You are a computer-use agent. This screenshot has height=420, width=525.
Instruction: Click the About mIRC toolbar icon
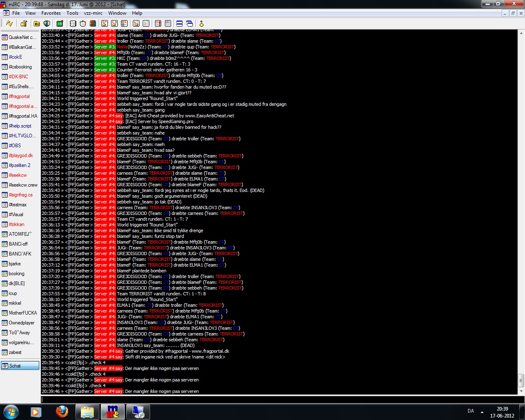pos(201,23)
